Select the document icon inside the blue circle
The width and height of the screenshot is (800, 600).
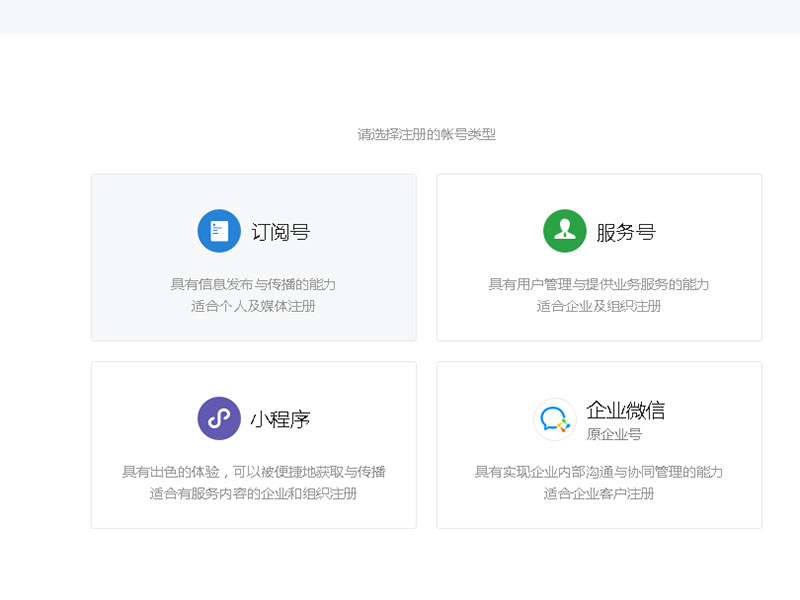pos(219,230)
